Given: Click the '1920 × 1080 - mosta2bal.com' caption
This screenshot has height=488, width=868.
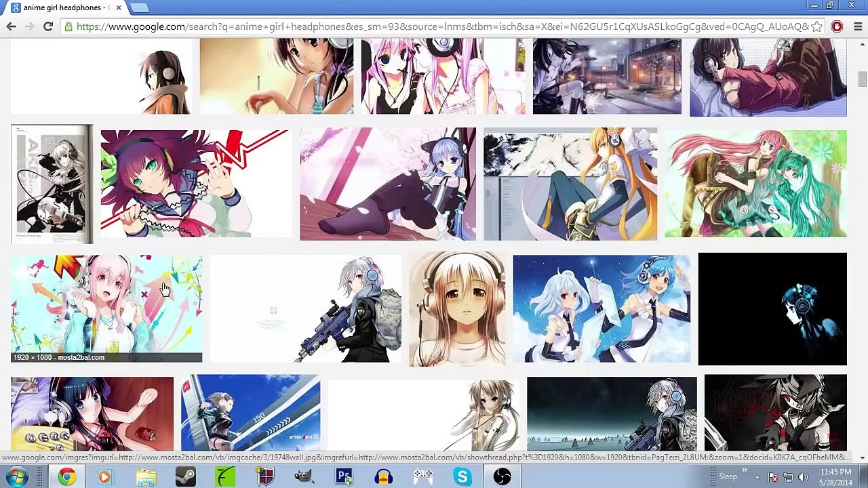Looking at the screenshot, I should click(x=59, y=357).
